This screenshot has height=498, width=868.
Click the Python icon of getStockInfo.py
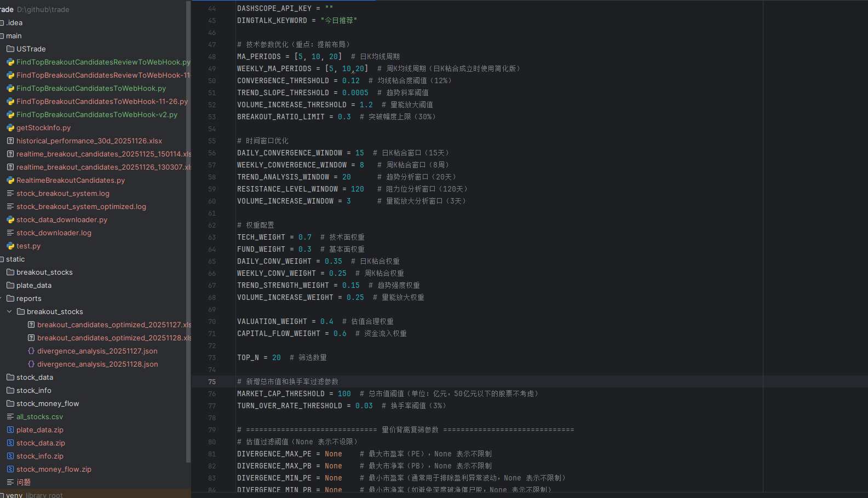(10, 128)
